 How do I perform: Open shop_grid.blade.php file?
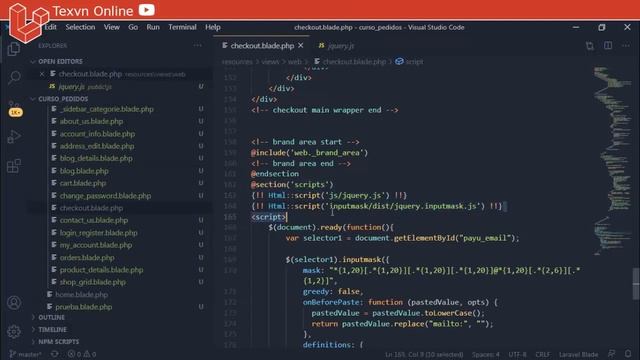pyautogui.click(x=92, y=282)
